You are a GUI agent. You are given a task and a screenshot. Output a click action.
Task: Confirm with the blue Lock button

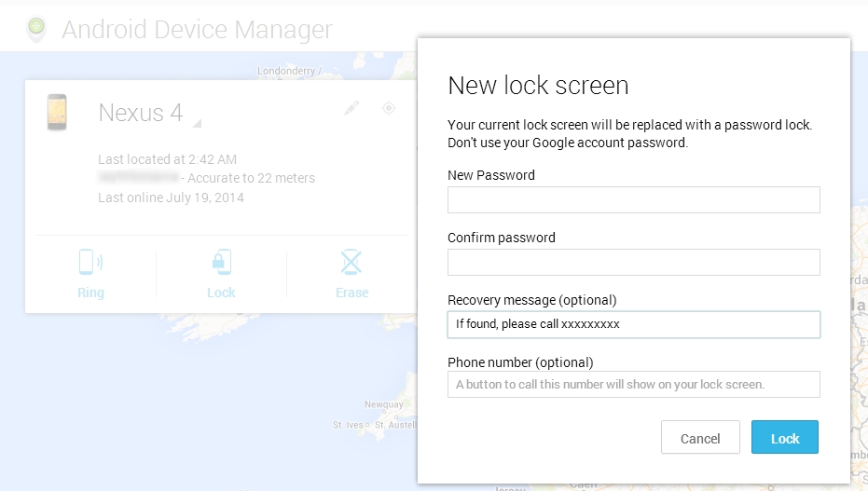(x=785, y=437)
